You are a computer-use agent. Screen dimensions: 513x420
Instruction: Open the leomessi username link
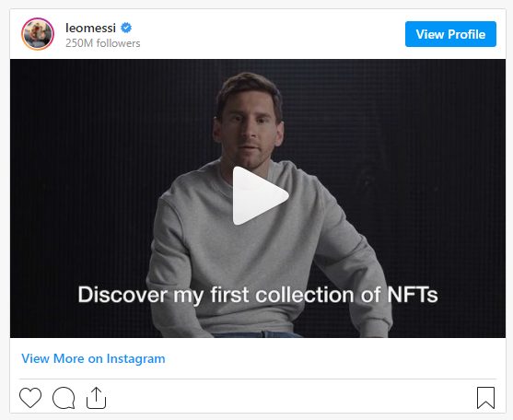(x=90, y=29)
